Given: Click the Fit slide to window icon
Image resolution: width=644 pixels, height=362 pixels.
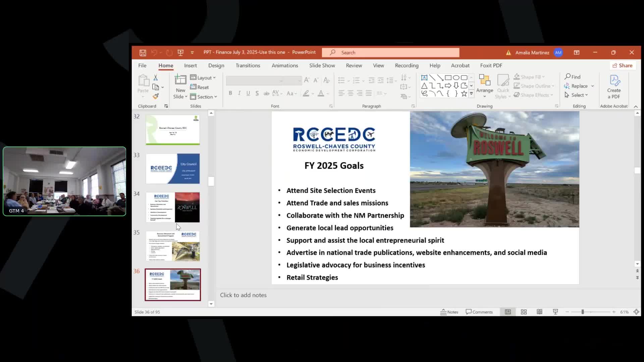Looking at the screenshot, I should pos(636,312).
